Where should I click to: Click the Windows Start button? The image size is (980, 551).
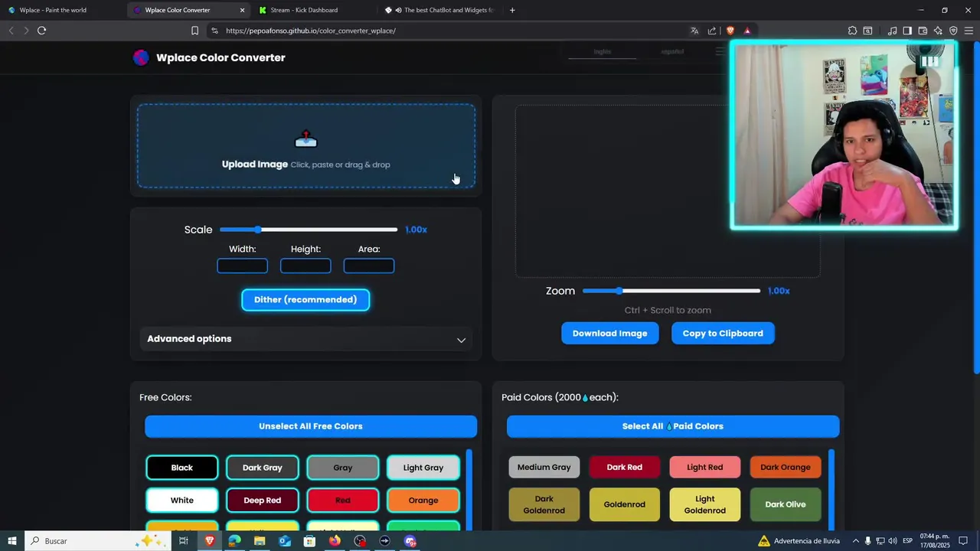[11, 541]
